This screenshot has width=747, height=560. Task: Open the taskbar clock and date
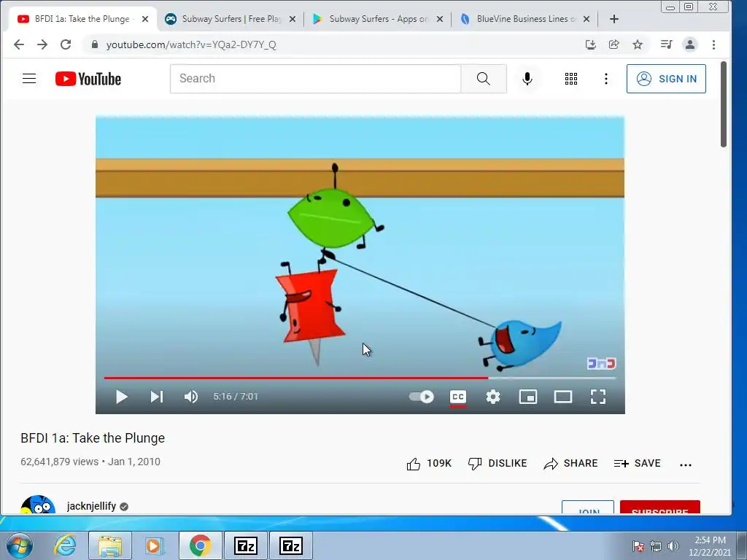coord(710,546)
